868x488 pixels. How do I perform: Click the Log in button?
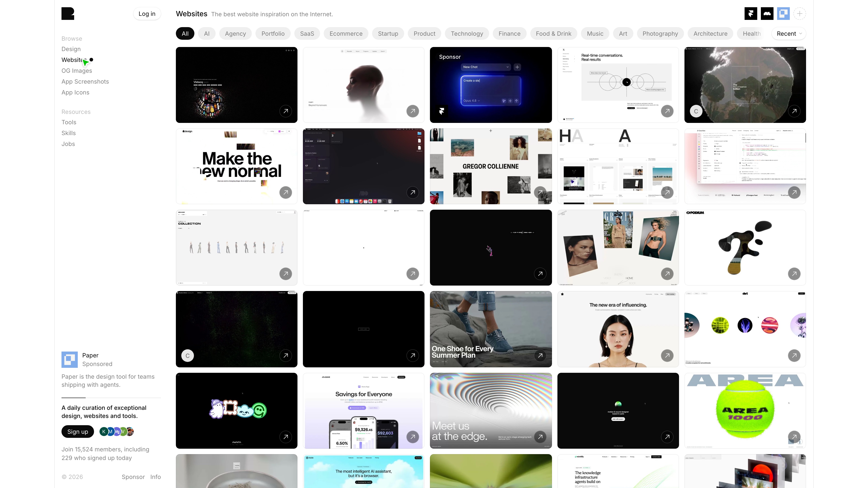(x=147, y=14)
